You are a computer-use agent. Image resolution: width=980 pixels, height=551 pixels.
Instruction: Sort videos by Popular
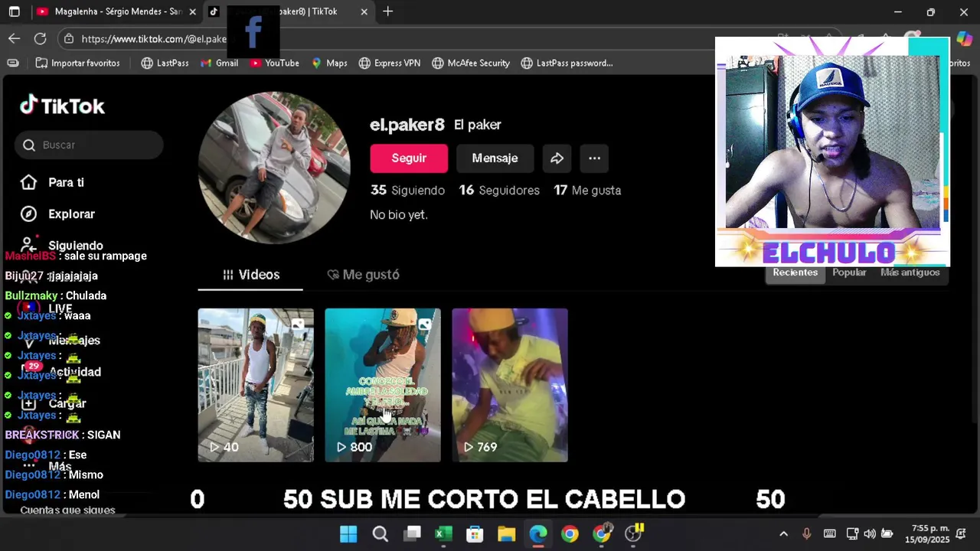click(849, 272)
